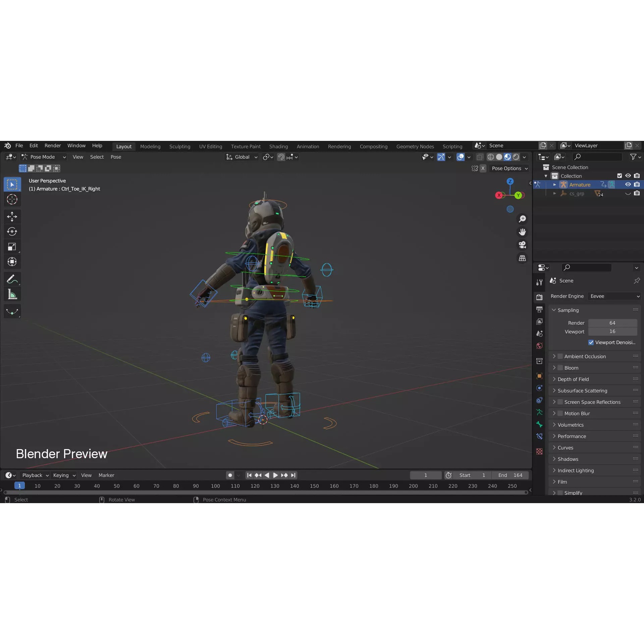Viewport: 644px width, 644px height.
Task: Open the Pose Options dropdown
Action: [509, 168]
